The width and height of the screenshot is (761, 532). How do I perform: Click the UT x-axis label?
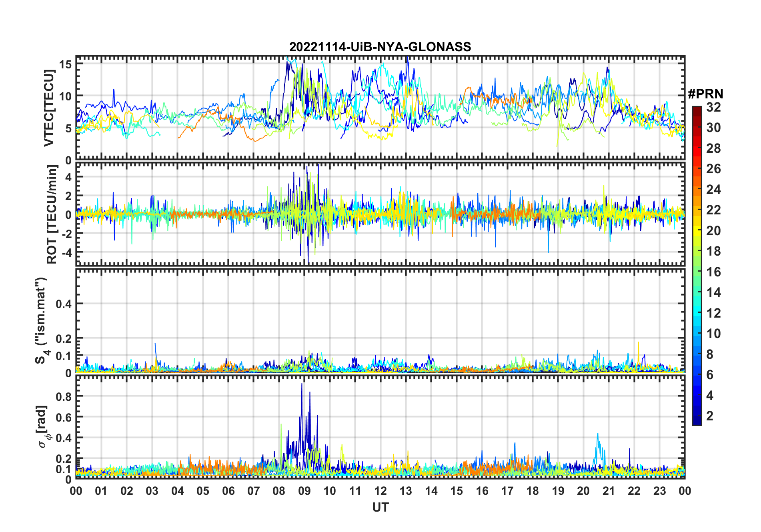point(380,507)
